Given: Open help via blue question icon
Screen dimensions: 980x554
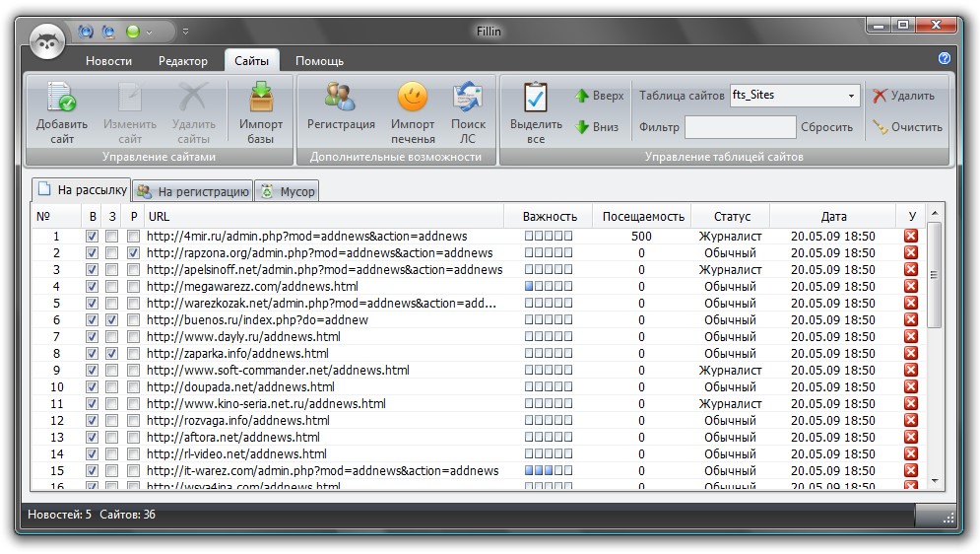Looking at the screenshot, I should [945, 58].
